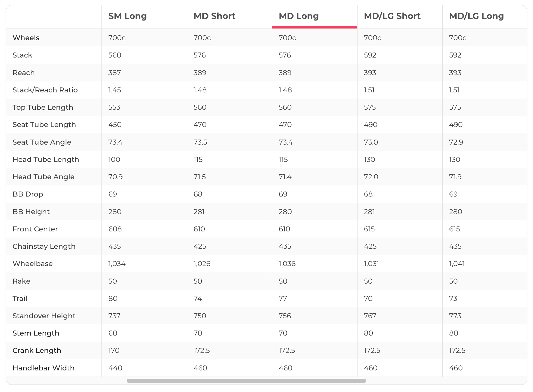Select the MD Short column header
The height and width of the screenshot is (392, 533).
[x=214, y=16]
